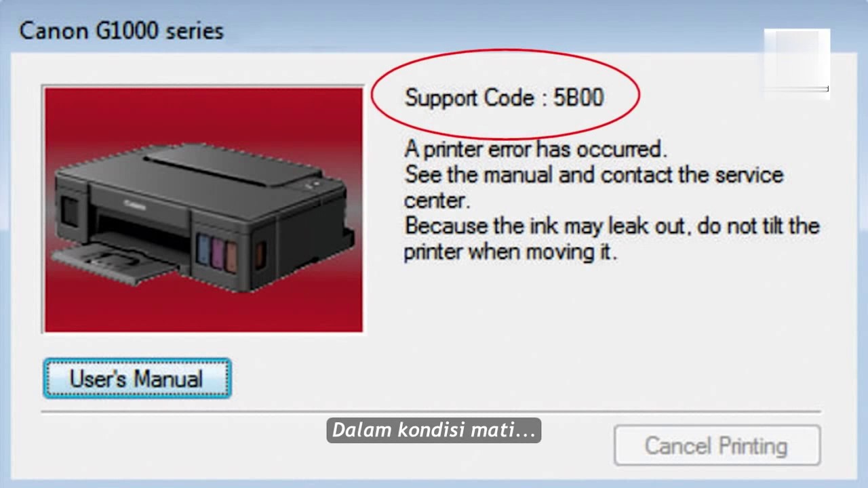Click the cyan ink tank on printer
868x488 pixels.
(x=203, y=249)
